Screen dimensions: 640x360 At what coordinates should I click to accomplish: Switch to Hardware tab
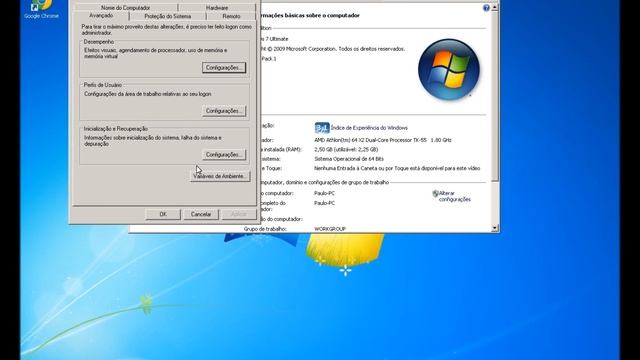(217, 8)
